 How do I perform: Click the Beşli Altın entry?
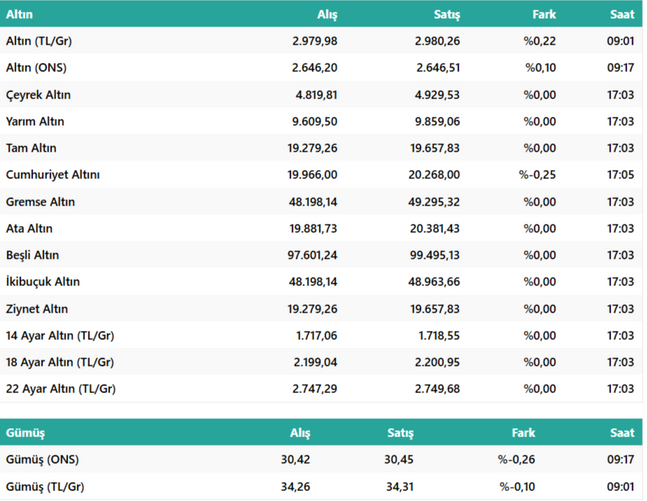(x=33, y=255)
